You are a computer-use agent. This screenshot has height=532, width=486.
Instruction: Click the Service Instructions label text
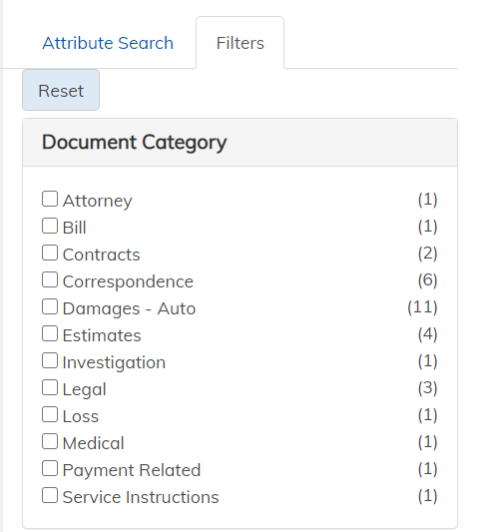(x=141, y=497)
